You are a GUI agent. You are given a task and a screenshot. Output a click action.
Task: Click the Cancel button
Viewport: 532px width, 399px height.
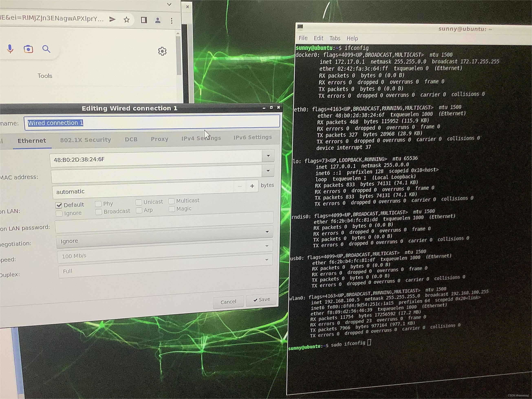coord(228,302)
